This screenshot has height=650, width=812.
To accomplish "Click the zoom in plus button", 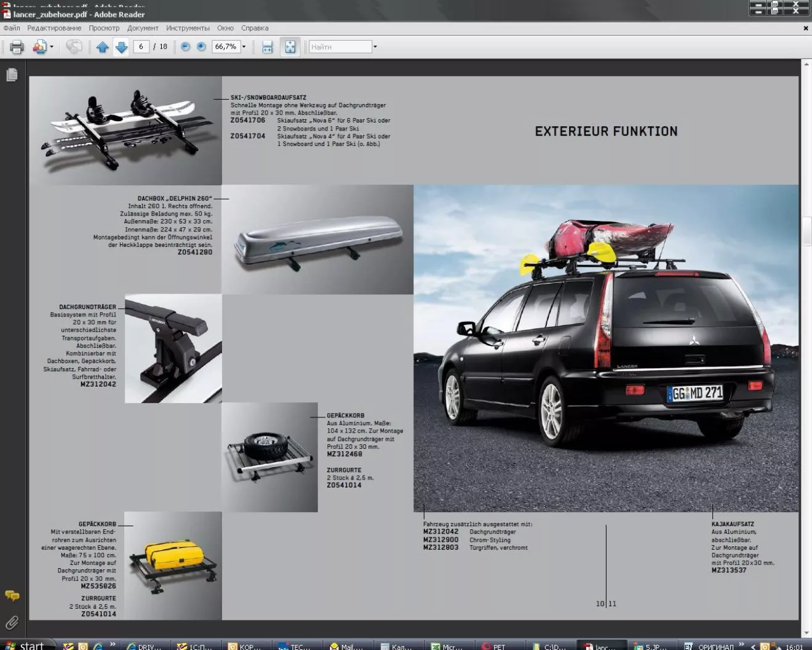I will coord(201,47).
